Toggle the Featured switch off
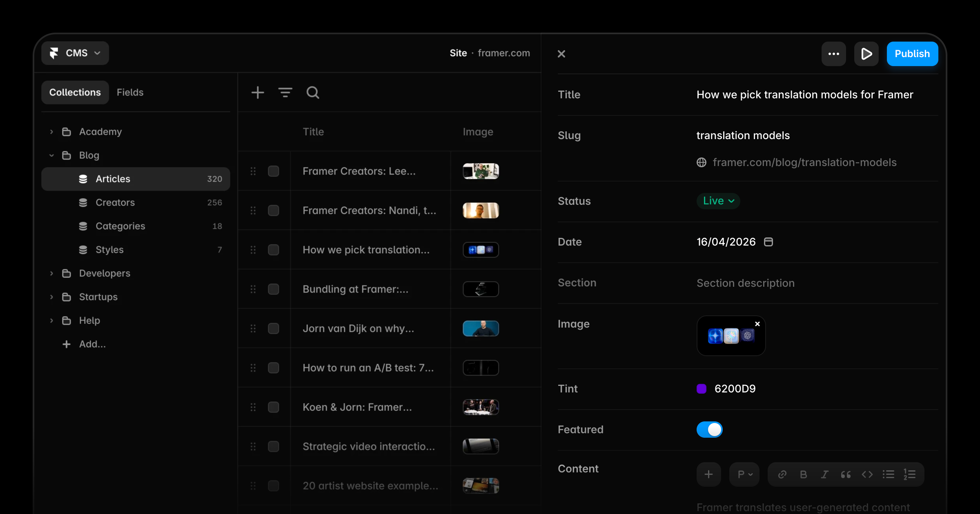 (x=710, y=430)
